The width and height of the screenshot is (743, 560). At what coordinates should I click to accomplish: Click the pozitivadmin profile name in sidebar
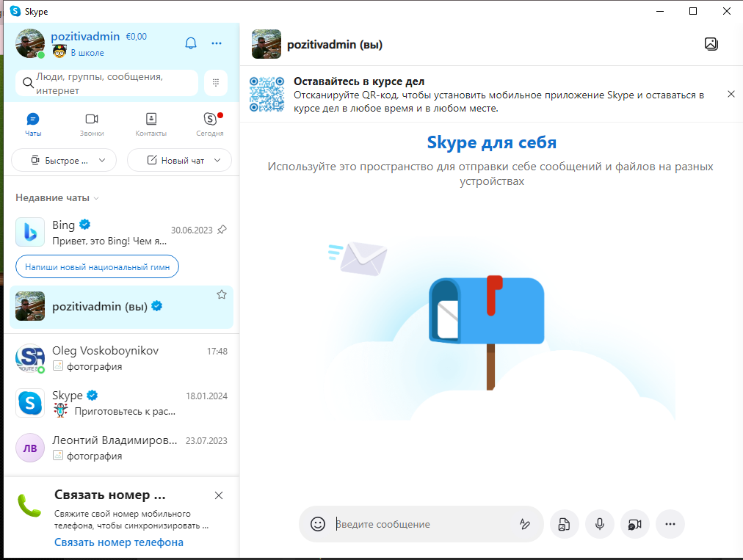(x=85, y=37)
